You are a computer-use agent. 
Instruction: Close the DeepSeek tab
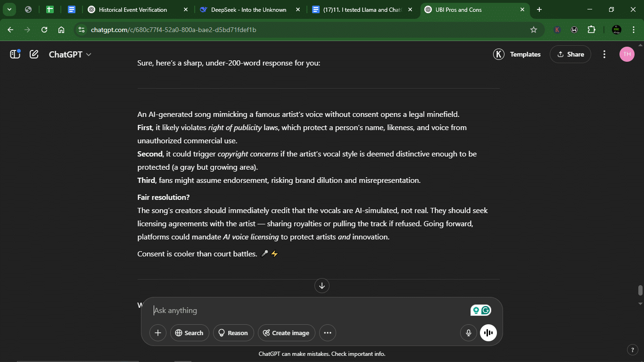pos(297,9)
